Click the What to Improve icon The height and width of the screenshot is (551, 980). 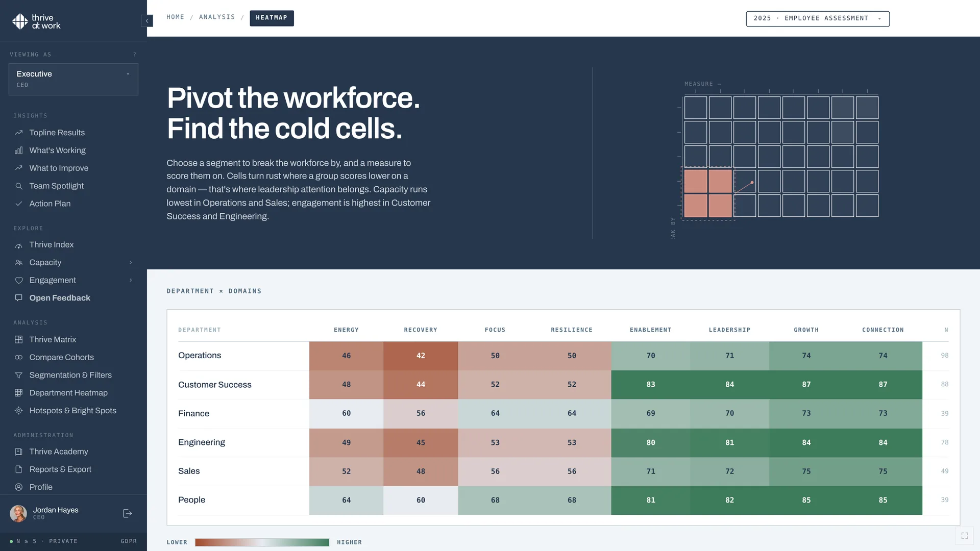click(19, 168)
